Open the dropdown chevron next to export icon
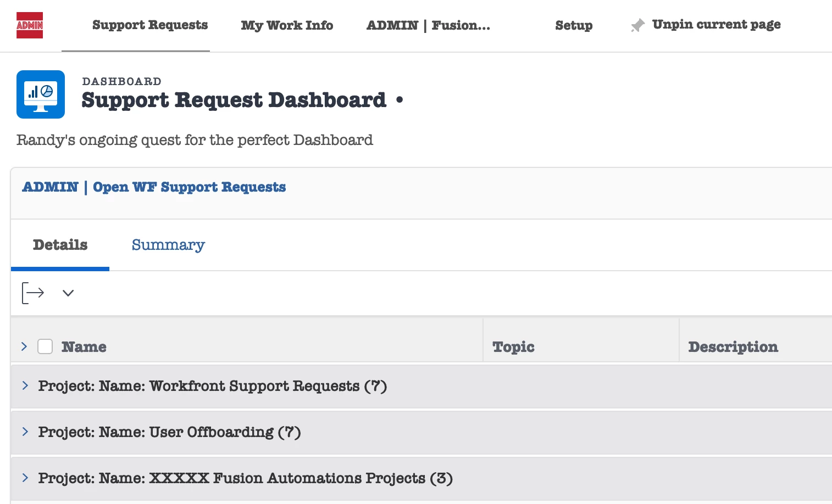The width and height of the screenshot is (832, 504). tap(68, 293)
